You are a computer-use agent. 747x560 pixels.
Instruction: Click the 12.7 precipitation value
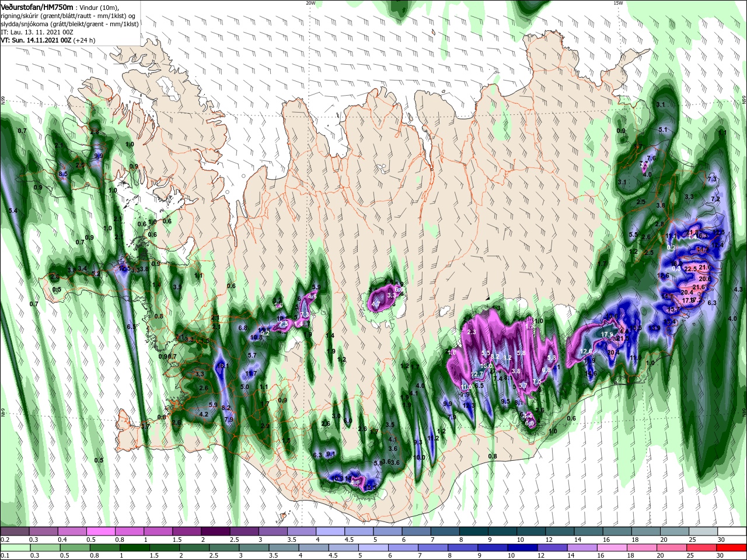(x=477, y=374)
